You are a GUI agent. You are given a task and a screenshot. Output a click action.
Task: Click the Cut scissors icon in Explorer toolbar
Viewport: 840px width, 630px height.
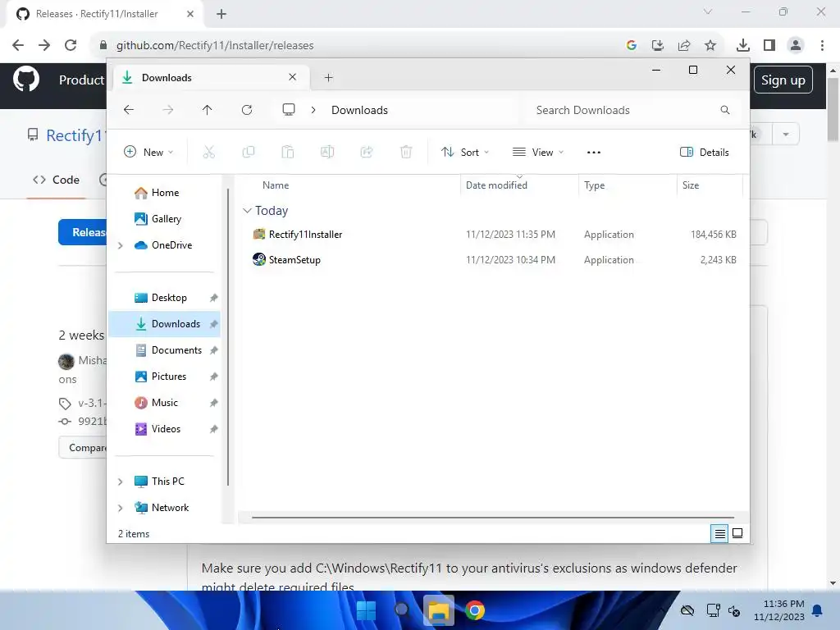click(209, 152)
